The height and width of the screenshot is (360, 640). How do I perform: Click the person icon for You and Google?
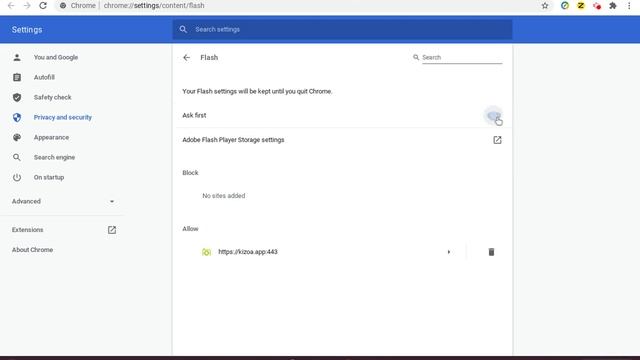17,58
